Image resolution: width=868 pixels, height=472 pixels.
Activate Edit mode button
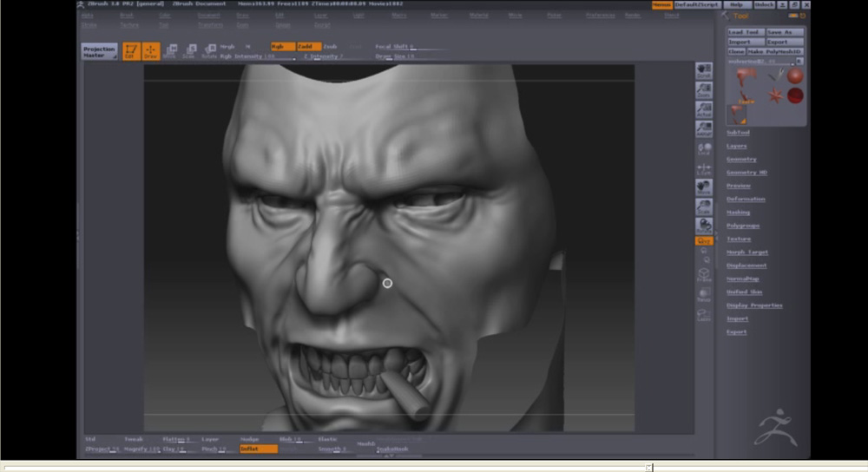(x=131, y=51)
